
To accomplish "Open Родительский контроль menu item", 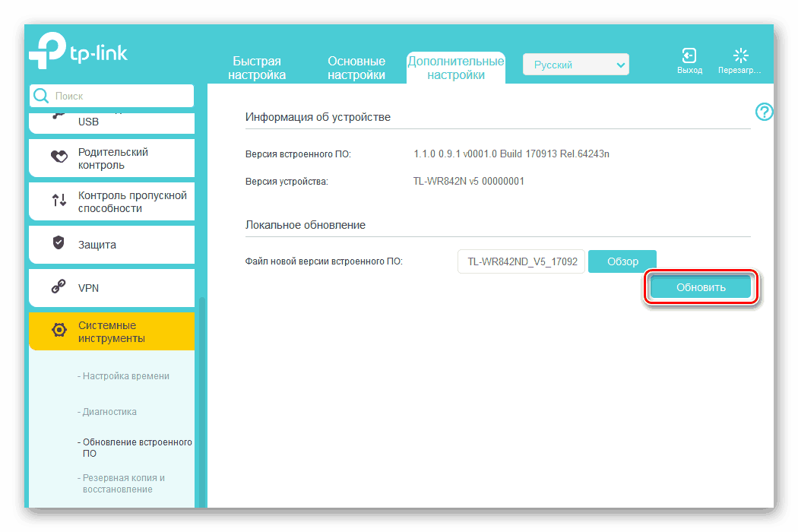I will 112,158.
